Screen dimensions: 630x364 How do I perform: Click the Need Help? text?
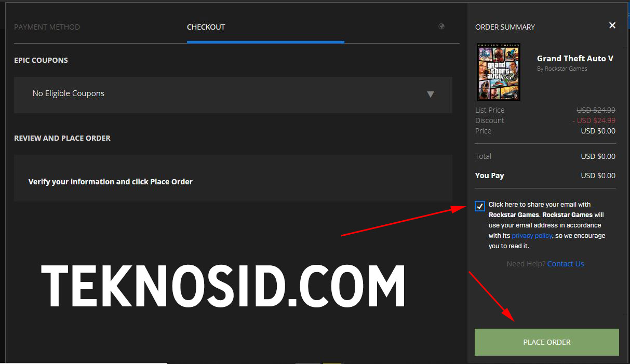(x=526, y=264)
